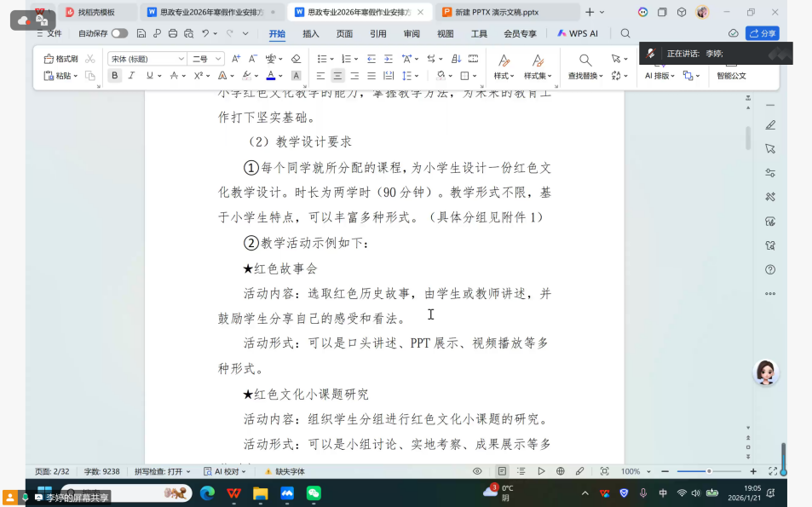Click the undo arrow icon
This screenshot has height=507, width=812.
(x=205, y=33)
